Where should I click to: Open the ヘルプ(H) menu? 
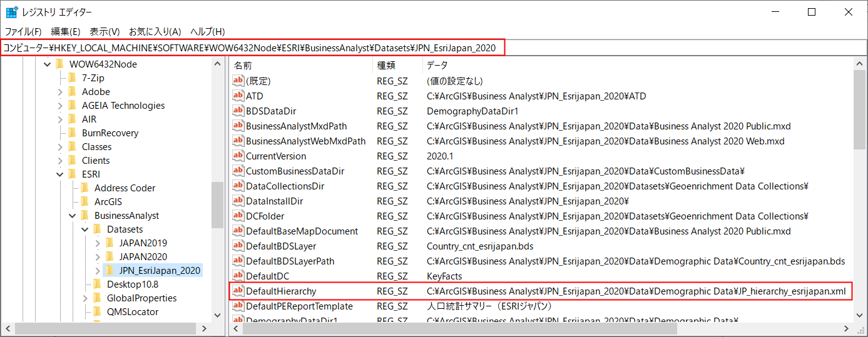(207, 31)
